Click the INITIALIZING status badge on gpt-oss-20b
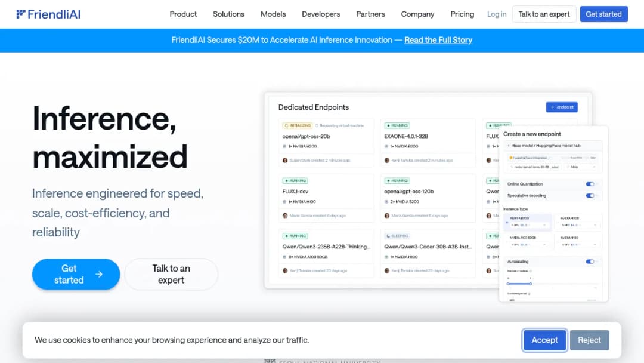 (298, 125)
